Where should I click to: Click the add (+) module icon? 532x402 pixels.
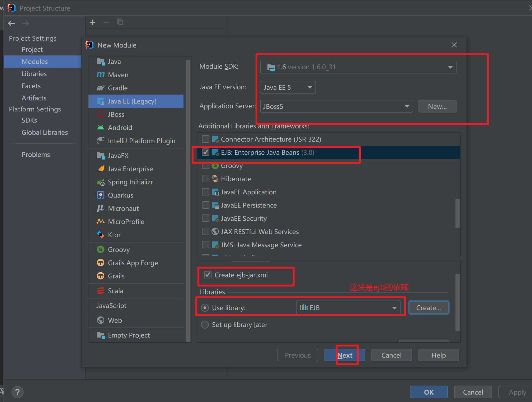point(92,22)
